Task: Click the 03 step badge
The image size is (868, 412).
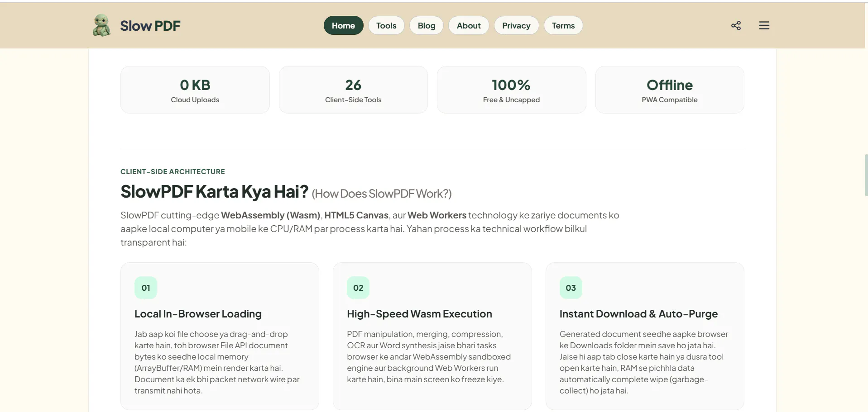Action: click(571, 288)
